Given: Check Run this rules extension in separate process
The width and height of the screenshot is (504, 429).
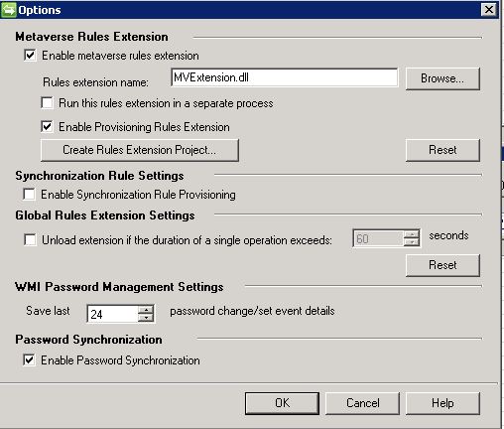Looking at the screenshot, I should click(x=47, y=102).
